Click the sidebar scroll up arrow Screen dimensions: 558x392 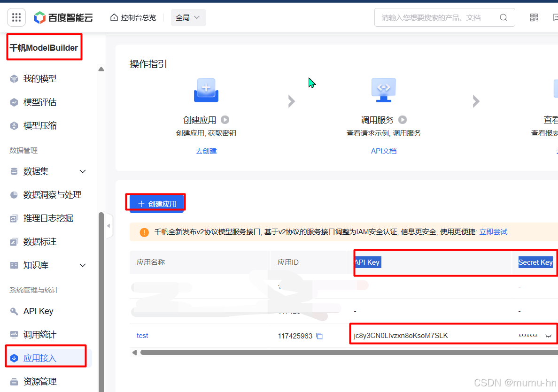click(101, 69)
